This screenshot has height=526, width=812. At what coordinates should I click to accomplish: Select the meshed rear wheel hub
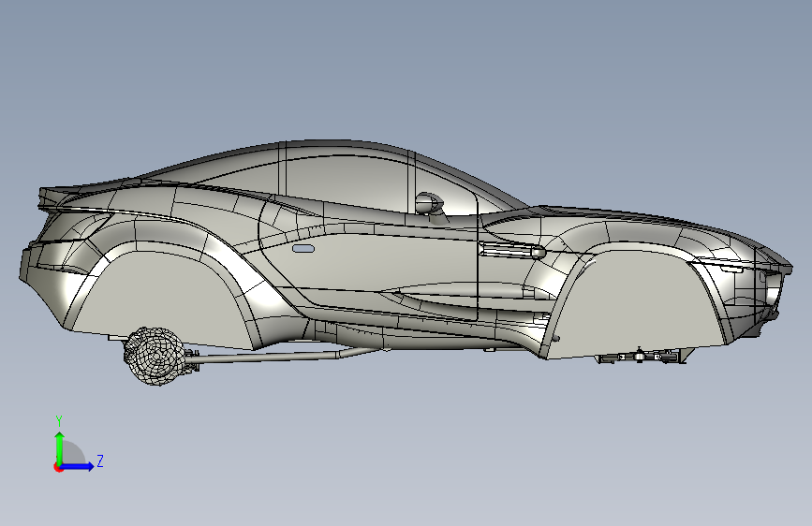point(155,357)
